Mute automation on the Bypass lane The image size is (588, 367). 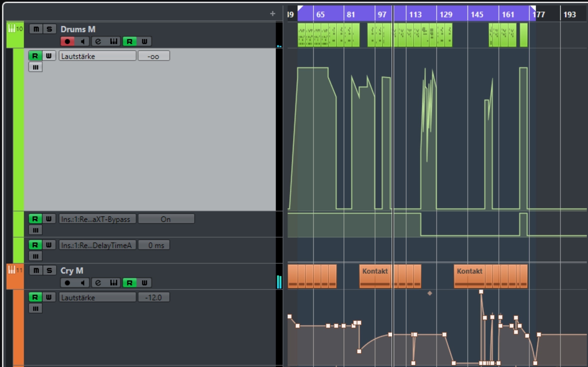(35, 230)
